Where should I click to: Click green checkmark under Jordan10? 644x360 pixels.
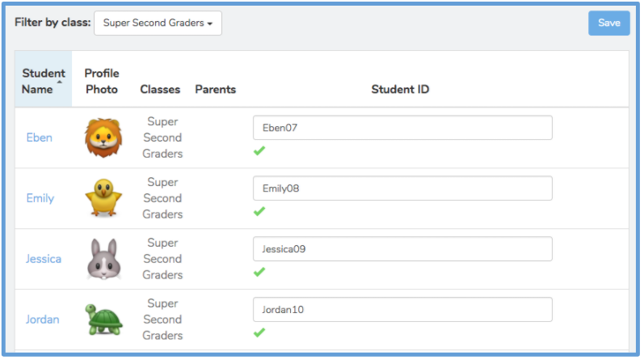259,332
